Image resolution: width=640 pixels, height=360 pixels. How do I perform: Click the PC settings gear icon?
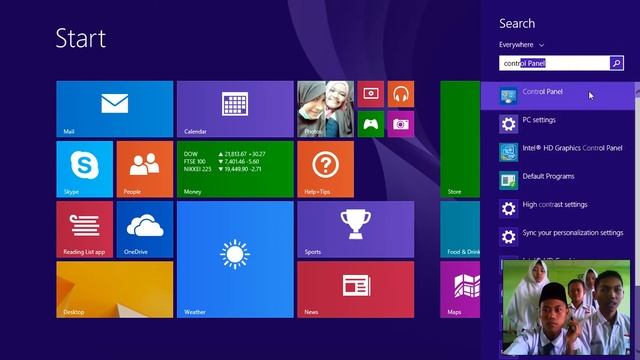click(x=509, y=124)
